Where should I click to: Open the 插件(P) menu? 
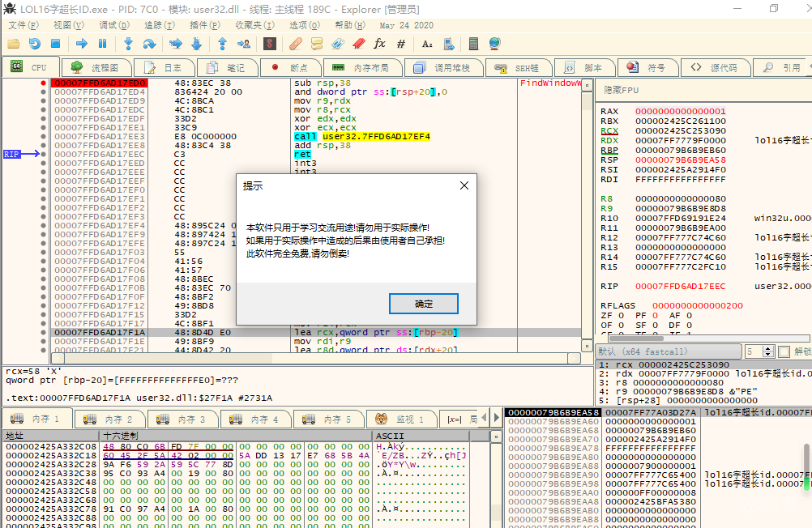(x=205, y=25)
